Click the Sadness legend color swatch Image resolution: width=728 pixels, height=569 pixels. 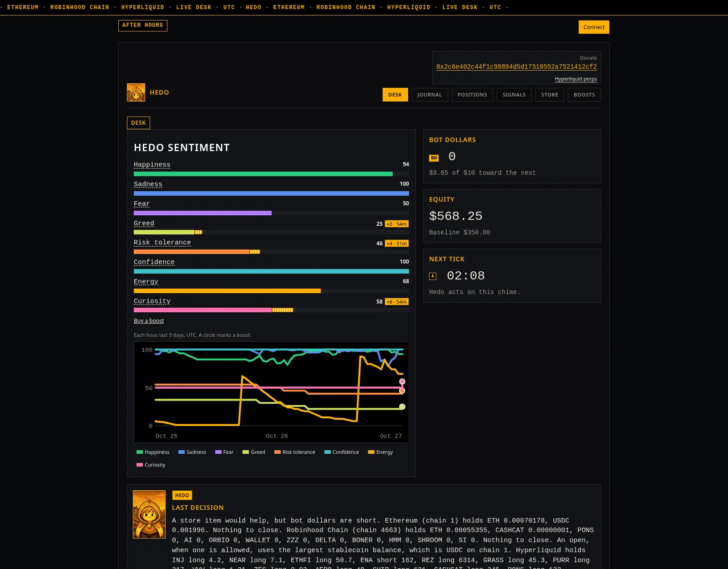point(182,452)
